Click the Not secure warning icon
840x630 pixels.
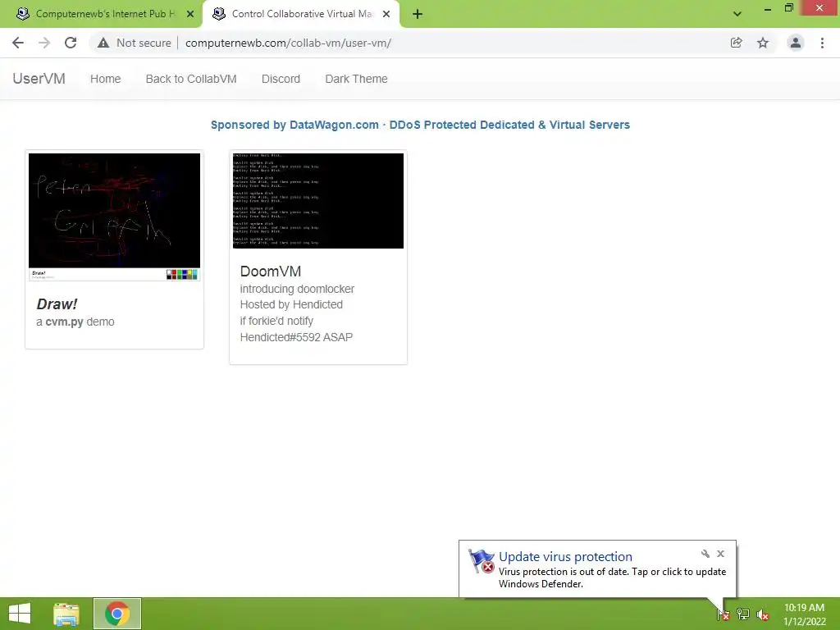[103, 43]
